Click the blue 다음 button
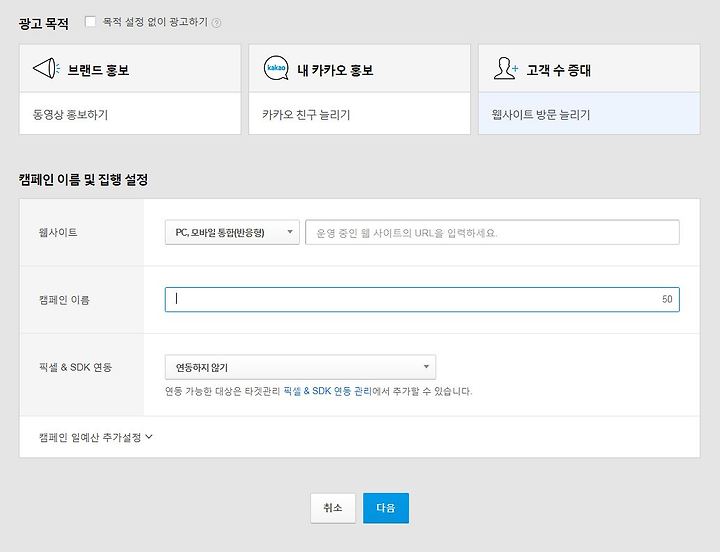 [386, 508]
